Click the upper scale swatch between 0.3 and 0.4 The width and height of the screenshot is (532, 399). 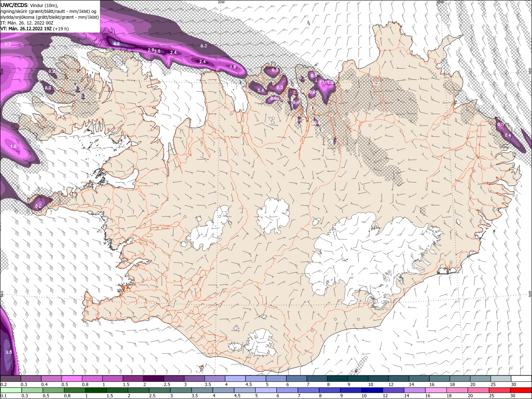31,379
